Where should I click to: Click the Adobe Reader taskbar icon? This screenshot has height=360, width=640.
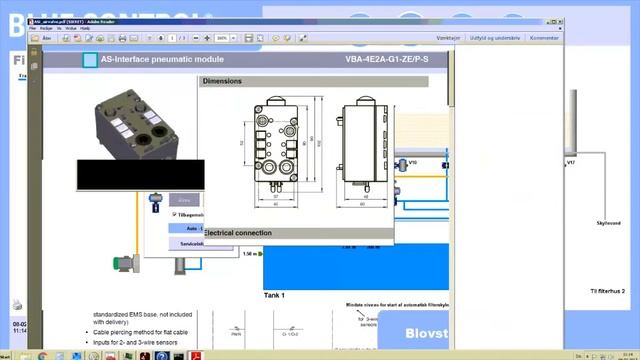[x=196, y=356]
